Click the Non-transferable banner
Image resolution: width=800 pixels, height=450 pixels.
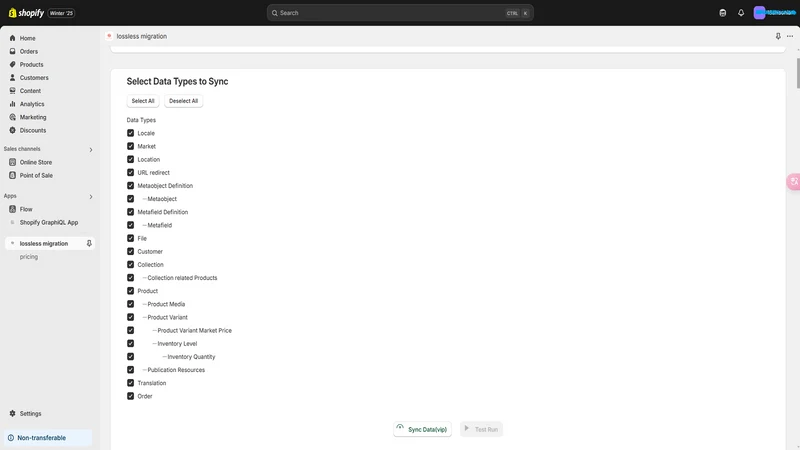(x=48, y=438)
